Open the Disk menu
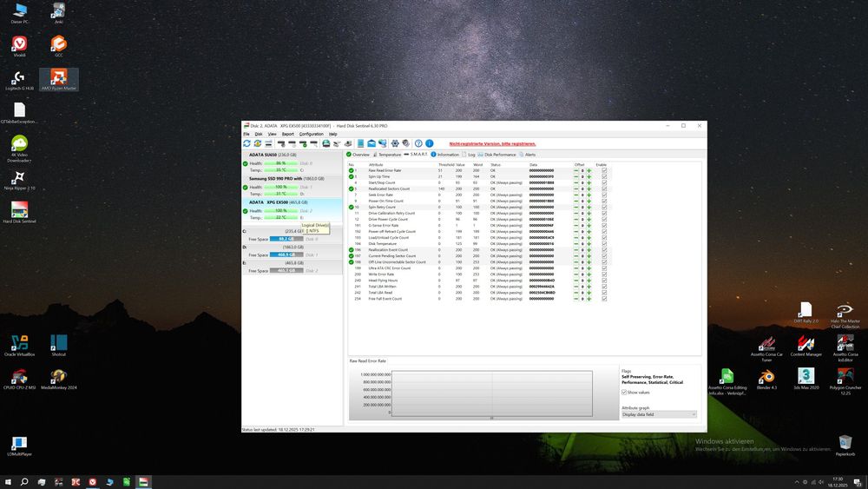 259,134
